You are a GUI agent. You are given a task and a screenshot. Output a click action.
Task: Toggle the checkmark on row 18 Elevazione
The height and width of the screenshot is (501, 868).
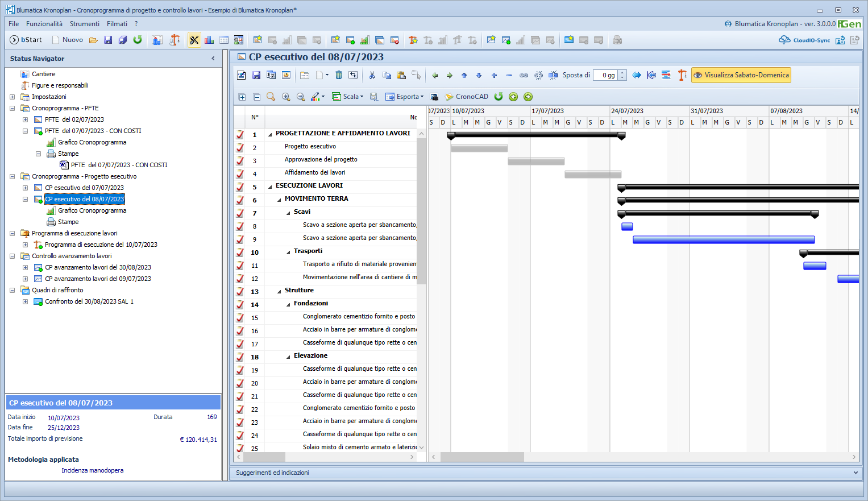[x=240, y=357]
